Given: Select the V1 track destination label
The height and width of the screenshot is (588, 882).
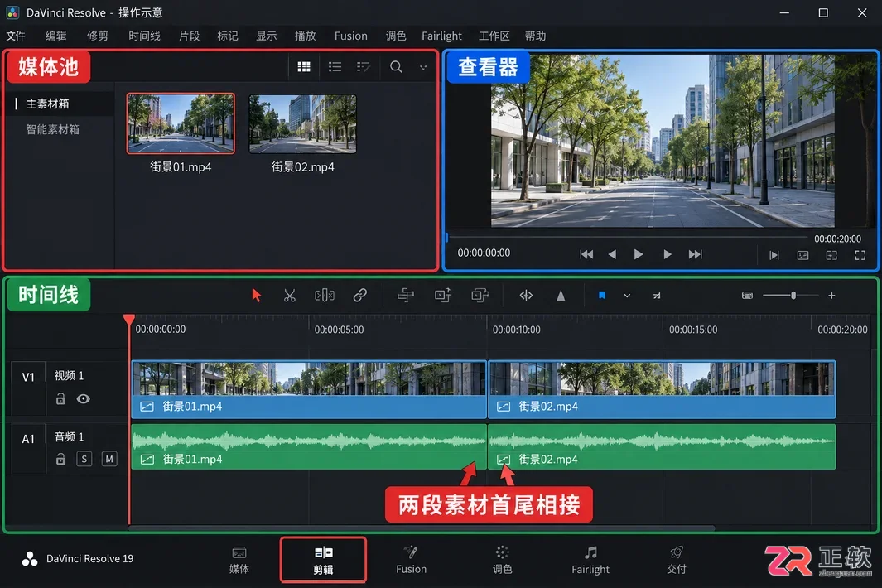Looking at the screenshot, I should pos(28,377).
